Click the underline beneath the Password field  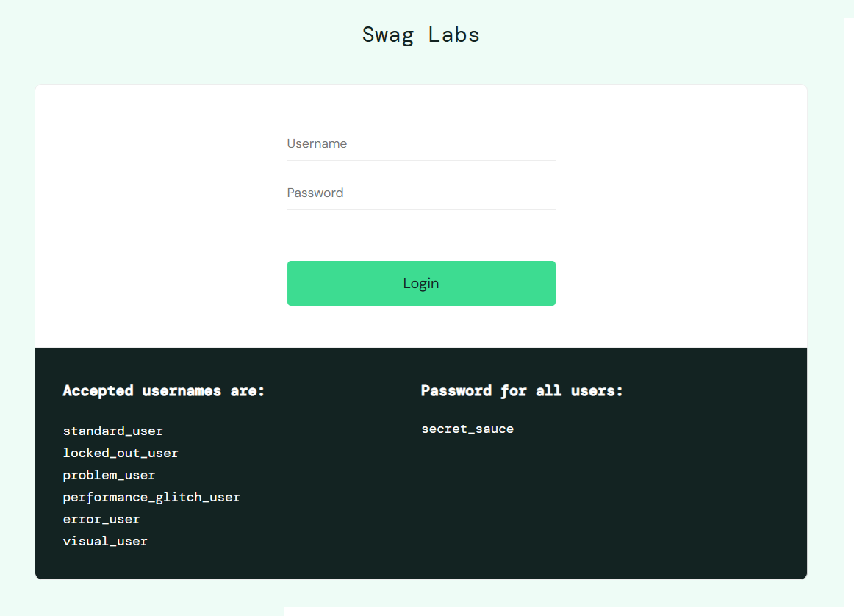421,210
